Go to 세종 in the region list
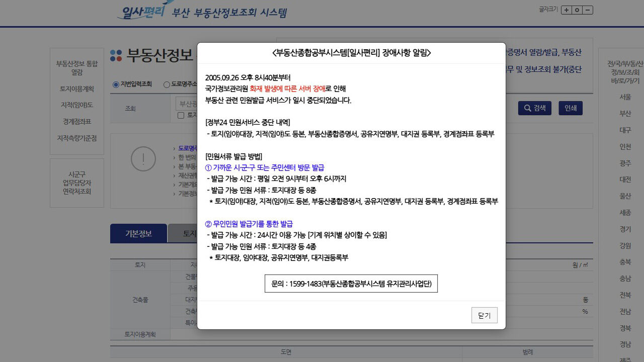Image resolution: width=644 pixels, height=362 pixels. pos(625,213)
